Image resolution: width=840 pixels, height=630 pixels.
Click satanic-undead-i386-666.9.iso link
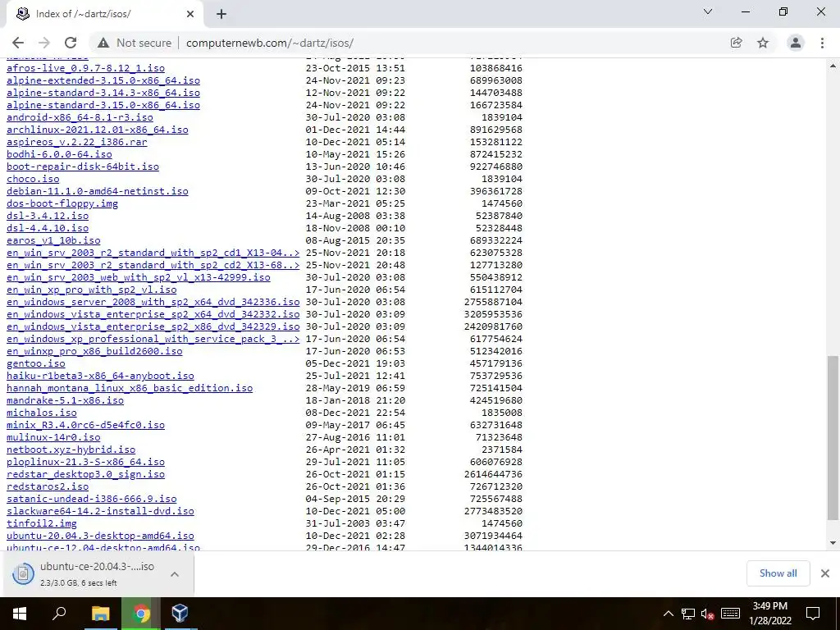92,500
